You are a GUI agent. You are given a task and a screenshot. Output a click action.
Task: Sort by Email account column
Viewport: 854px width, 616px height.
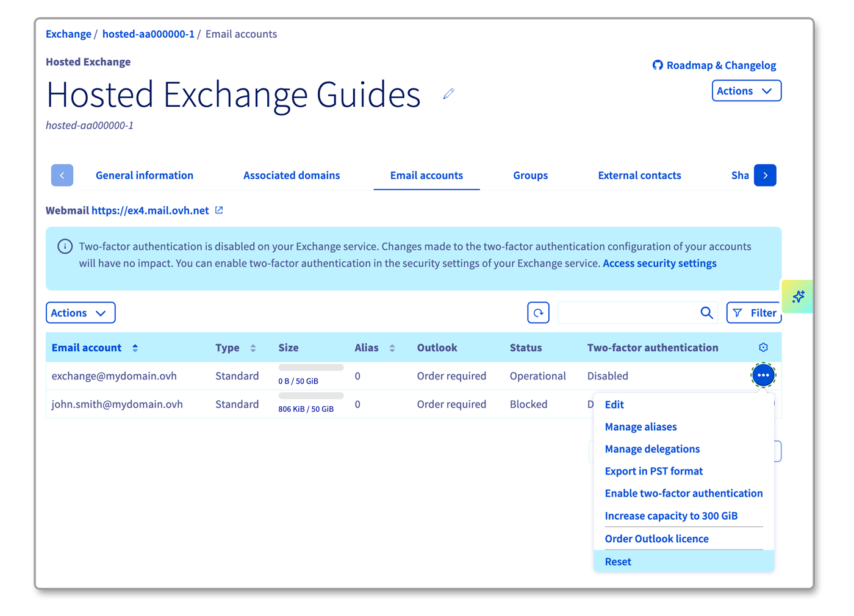[135, 348]
